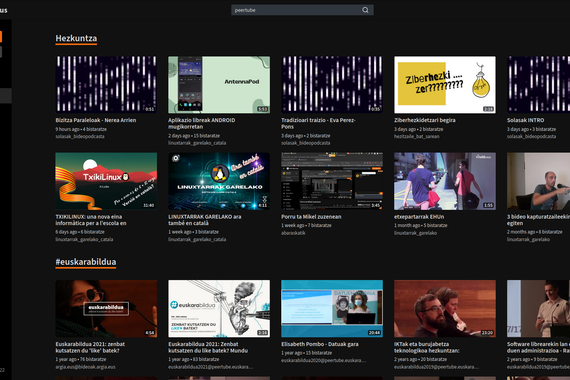Open Ziberhezki zer video thumbnail
This screenshot has height=380, width=570.
tap(445, 84)
